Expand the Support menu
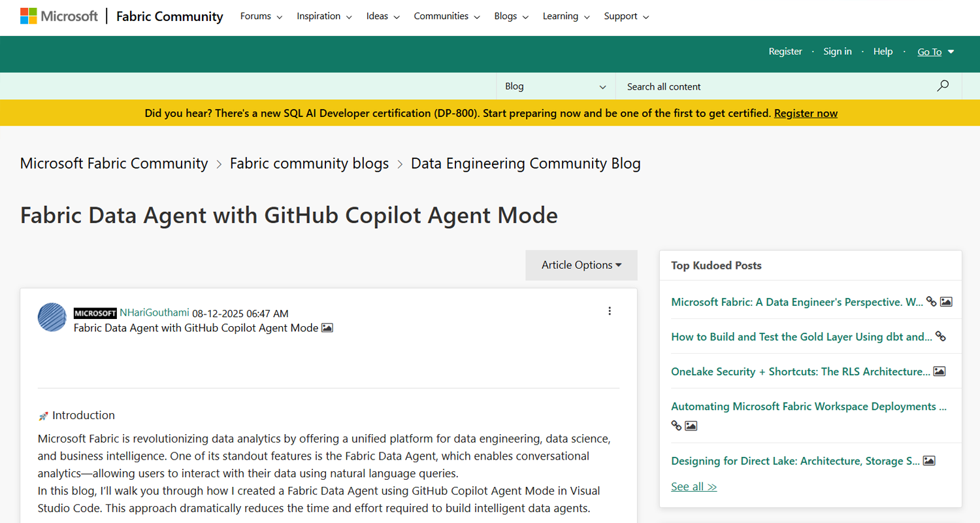Viewport: 980px width, 523px height. click(627, 16)
